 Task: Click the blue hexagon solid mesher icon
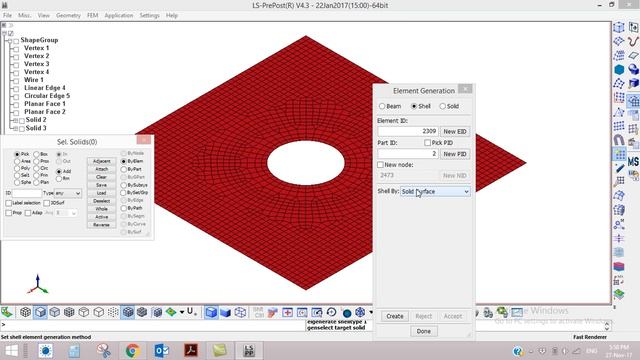619,70
